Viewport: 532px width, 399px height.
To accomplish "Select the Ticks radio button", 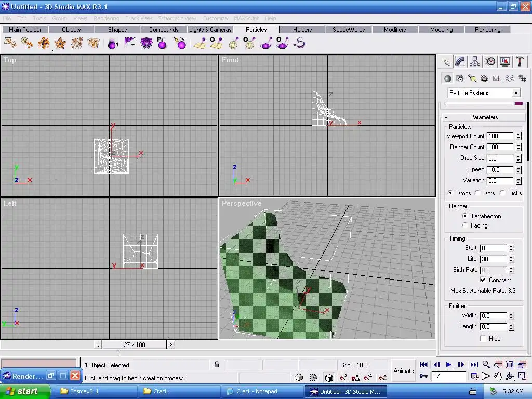I will tap(502, 193).
